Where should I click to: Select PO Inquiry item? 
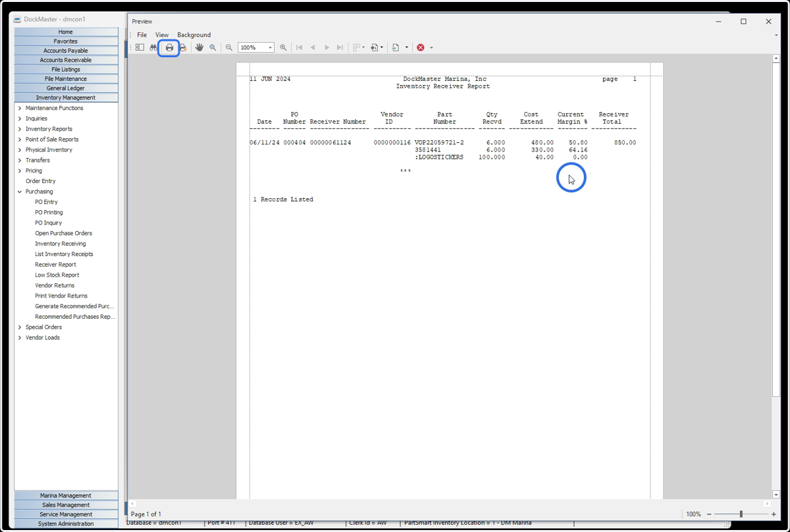point(48,223)
